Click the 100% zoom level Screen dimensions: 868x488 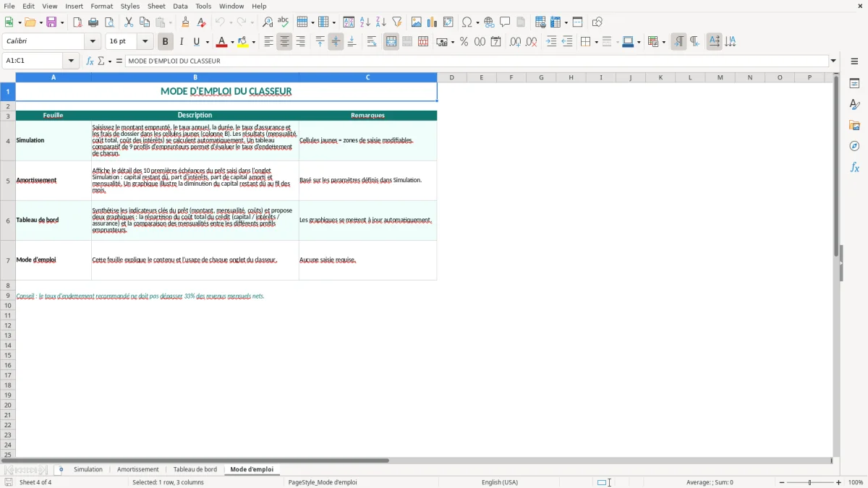(x=856, y=482)
